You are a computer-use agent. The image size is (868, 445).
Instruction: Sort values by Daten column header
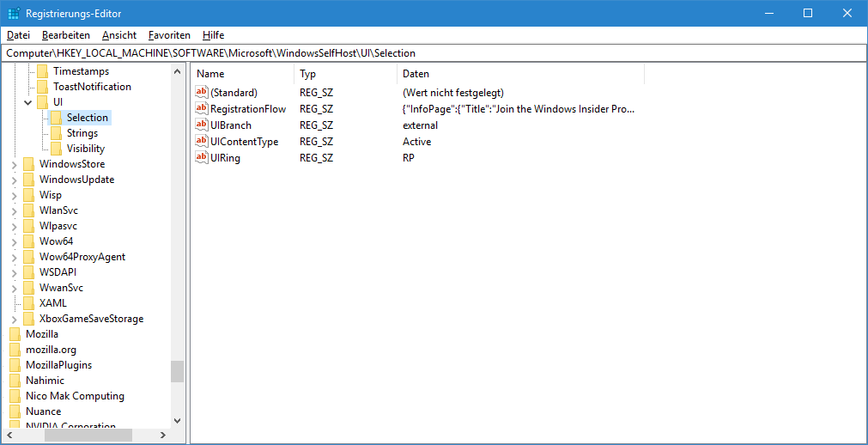click(520, 74)
